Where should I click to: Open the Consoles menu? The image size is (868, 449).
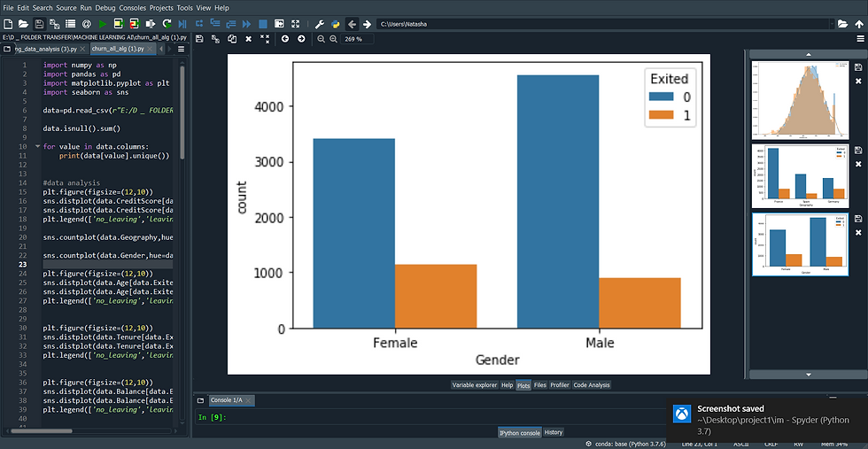pyautogui.click(x=133, y=8)
